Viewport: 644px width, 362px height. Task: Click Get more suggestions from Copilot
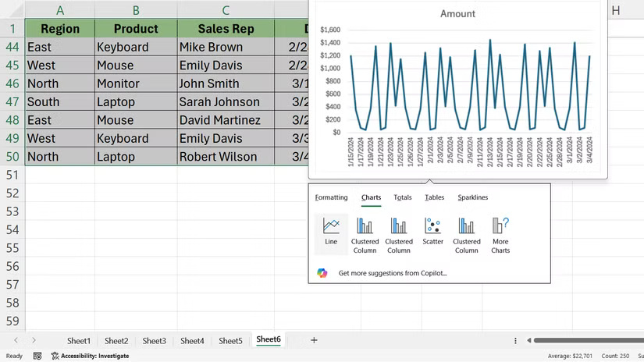[x=392, y=273]
